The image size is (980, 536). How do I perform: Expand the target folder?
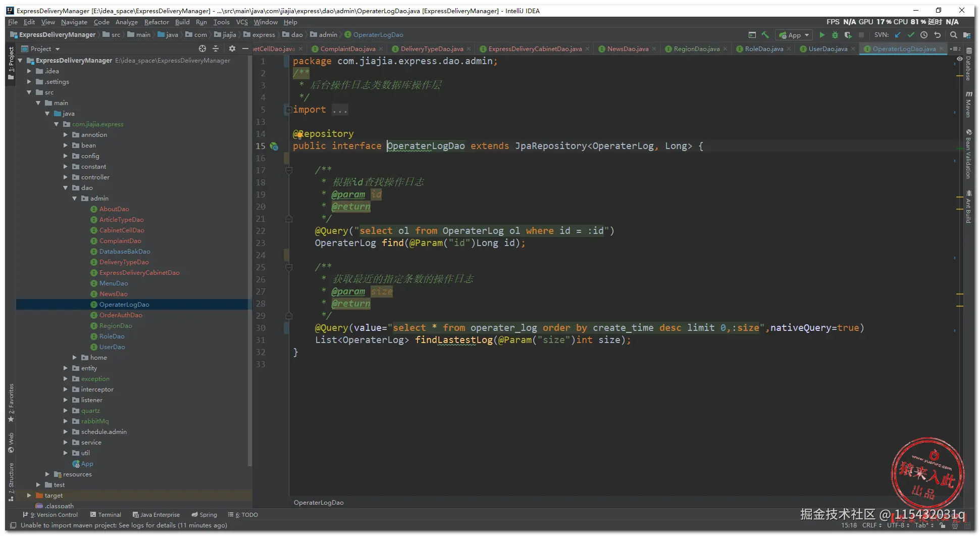click(x=29, y=496)
